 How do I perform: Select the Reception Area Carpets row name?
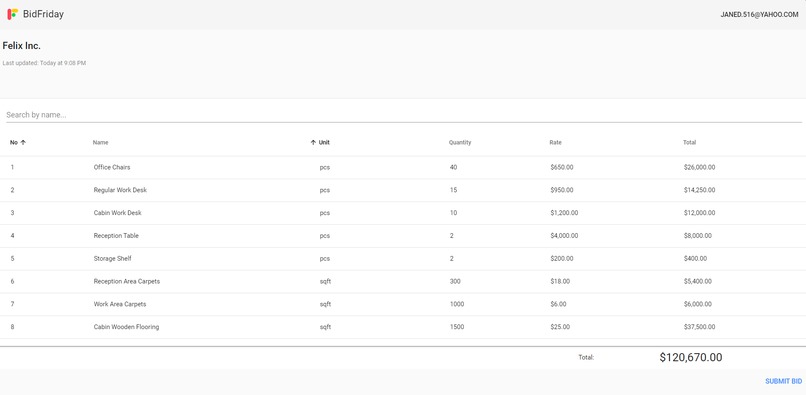click(127, 281)
